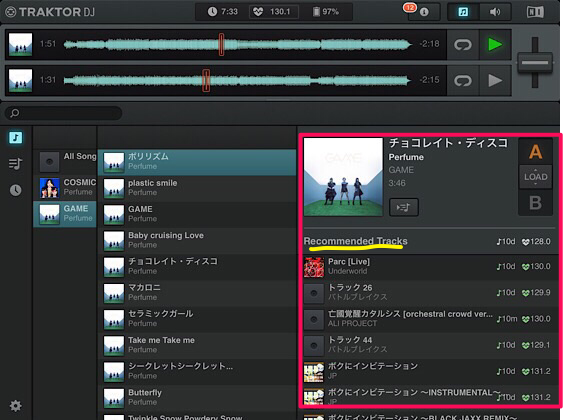The image size is (563, 420).
Task: Click the green play button on deck A
Action: coord(495,45)
